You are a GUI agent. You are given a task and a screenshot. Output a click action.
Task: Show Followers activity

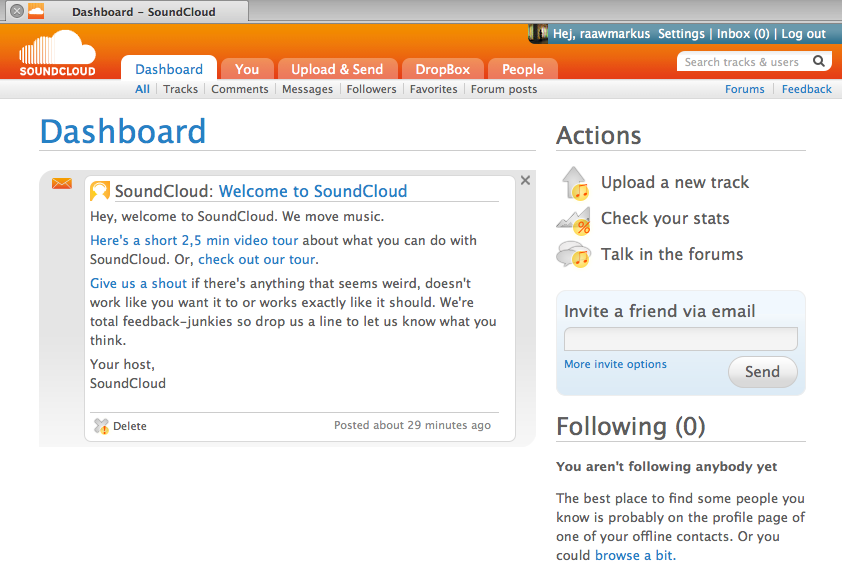[371, 89]
